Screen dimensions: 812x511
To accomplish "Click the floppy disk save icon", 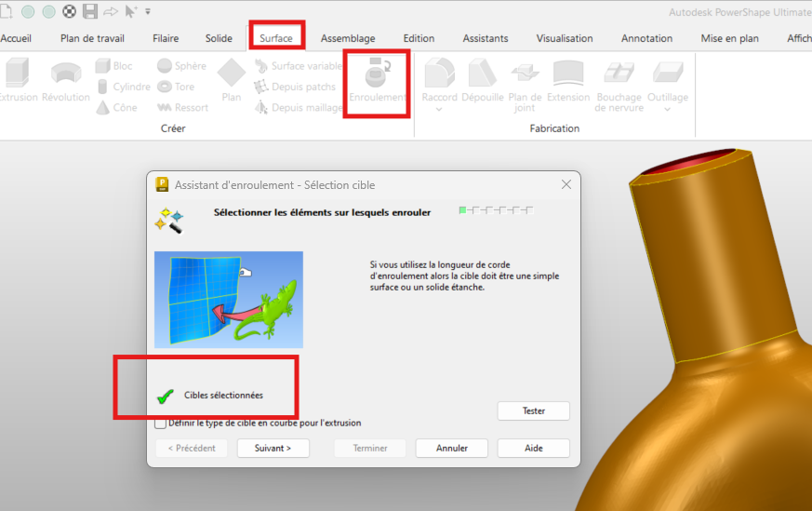I will pyautogui.click(x=90, y=11).
